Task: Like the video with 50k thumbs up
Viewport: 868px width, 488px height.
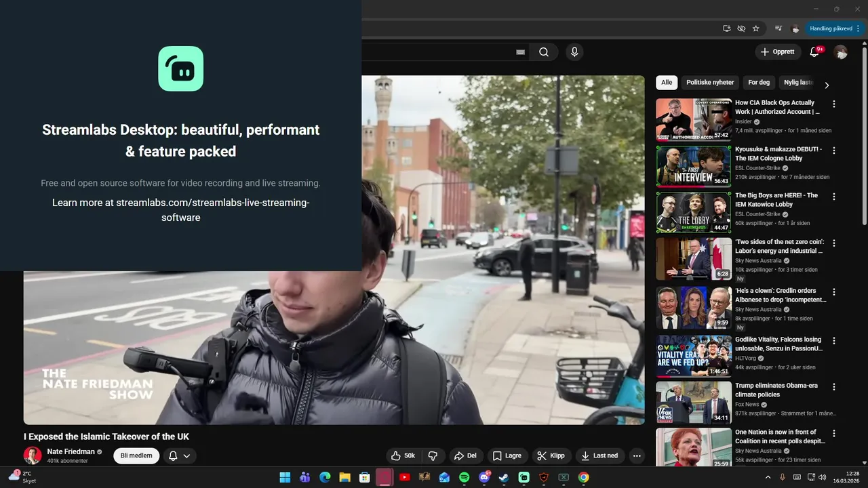Action: (403, 456)
